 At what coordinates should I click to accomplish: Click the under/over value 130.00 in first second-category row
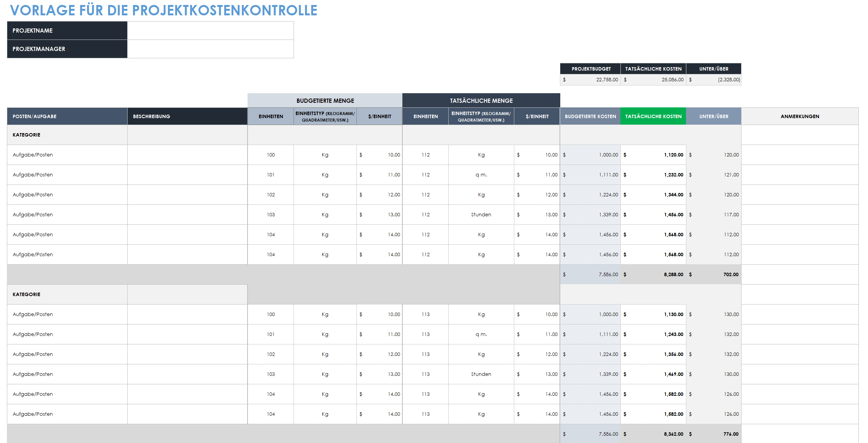tap(714, 315)
